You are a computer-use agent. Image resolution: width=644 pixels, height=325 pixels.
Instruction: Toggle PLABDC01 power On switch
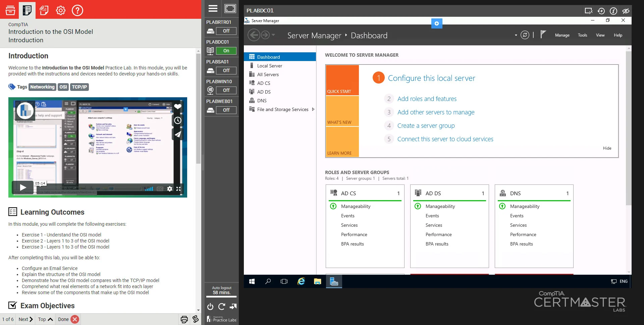pos(226,51)
